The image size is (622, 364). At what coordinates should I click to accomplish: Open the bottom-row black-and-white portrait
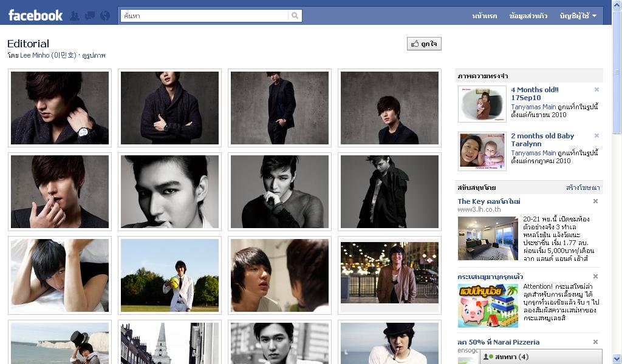279,343
